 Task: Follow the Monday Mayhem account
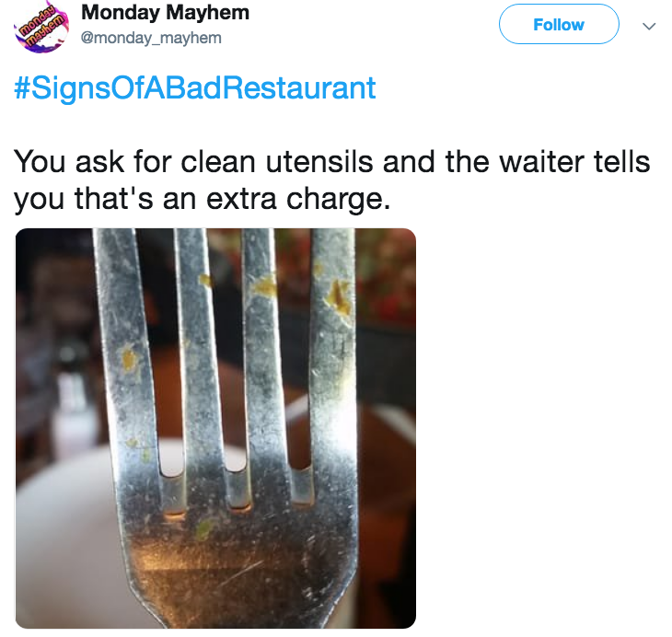coord(559,25)
